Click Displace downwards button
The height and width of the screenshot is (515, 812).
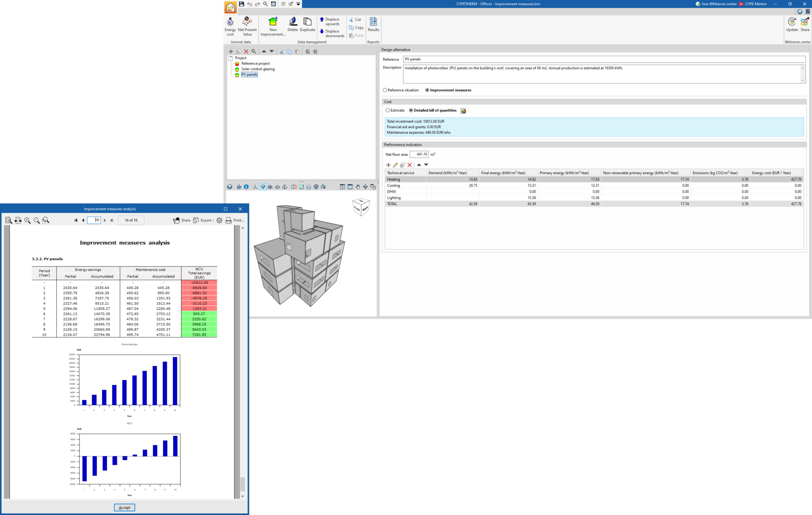click(332, 33)
